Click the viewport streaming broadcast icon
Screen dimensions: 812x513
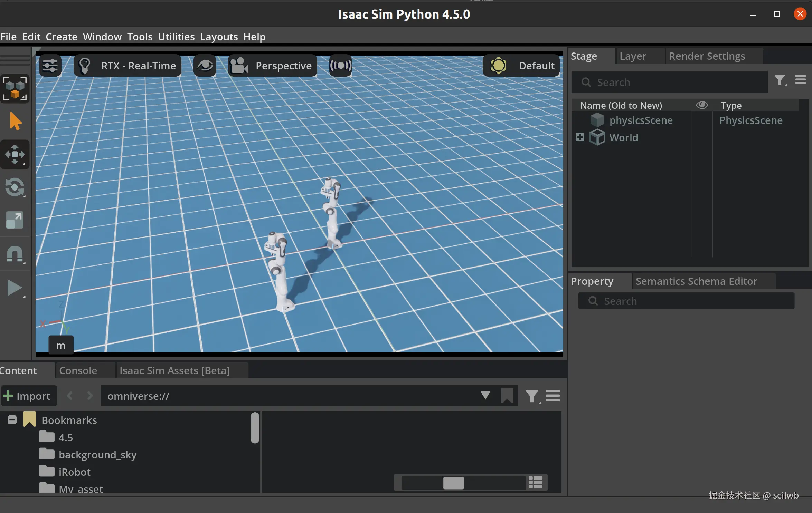click(340, 66)
